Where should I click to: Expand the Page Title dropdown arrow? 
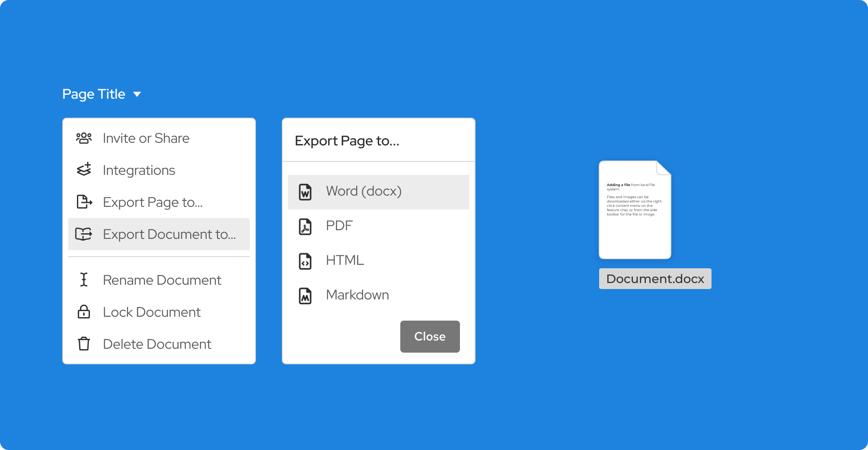(x=137, y=94)
